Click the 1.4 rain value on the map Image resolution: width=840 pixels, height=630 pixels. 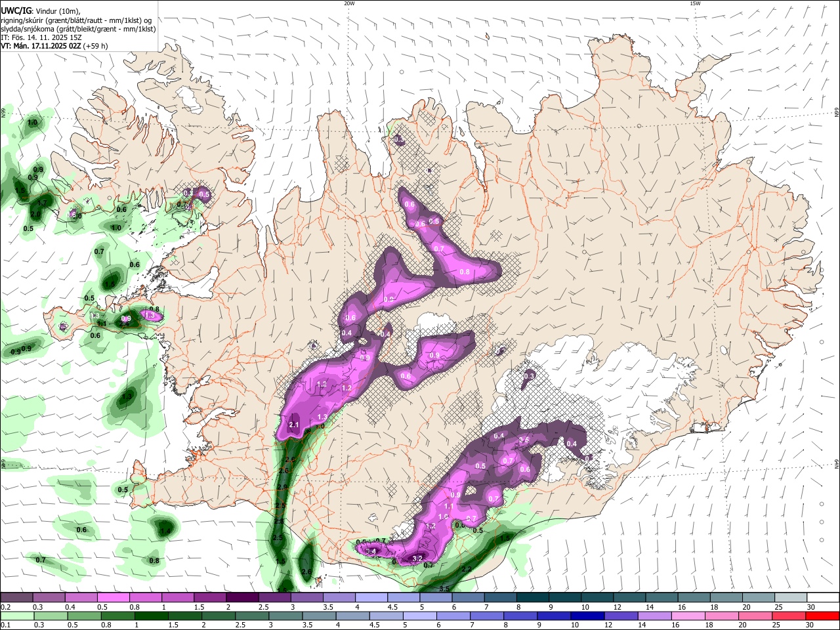pyautogui.click(x=165, y=531)
